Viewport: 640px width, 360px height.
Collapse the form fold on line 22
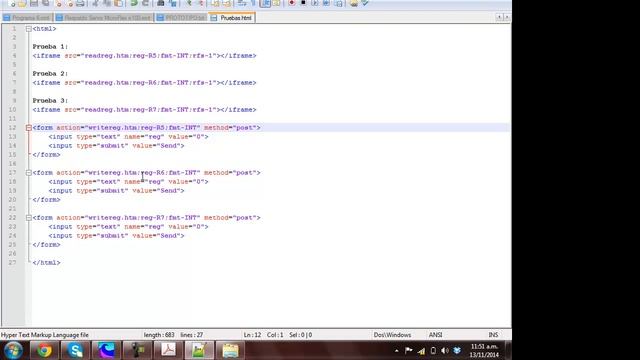coord(29,218)
